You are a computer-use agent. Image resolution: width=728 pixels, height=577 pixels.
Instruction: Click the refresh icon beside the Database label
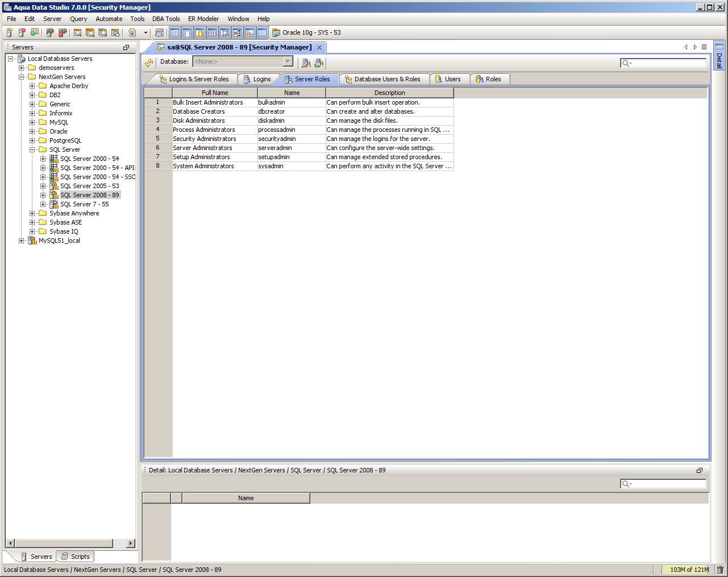coord(149,63)
